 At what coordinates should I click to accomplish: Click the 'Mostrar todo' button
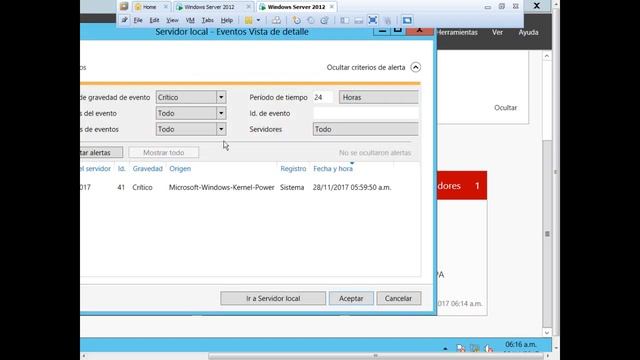point(164,153)
